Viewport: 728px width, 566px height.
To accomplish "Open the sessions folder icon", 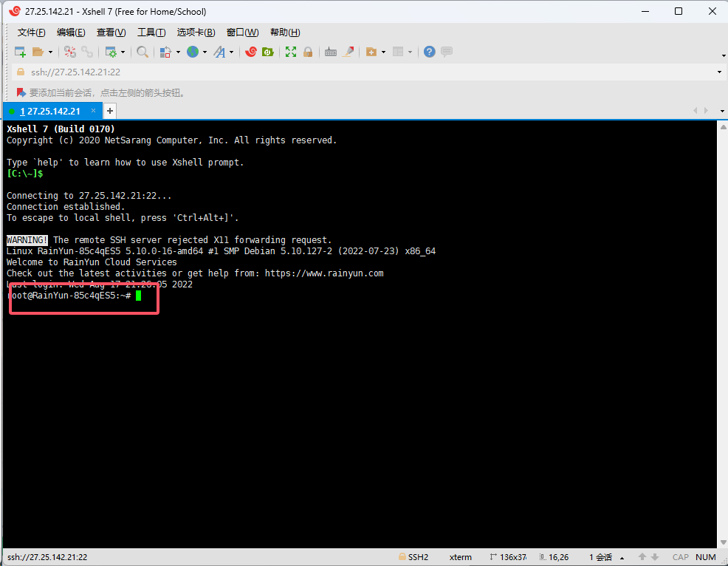I will pos(38,52).
